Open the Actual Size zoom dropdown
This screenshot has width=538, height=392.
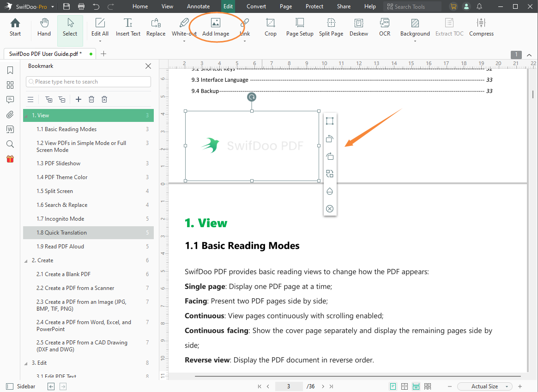point(484,386)
